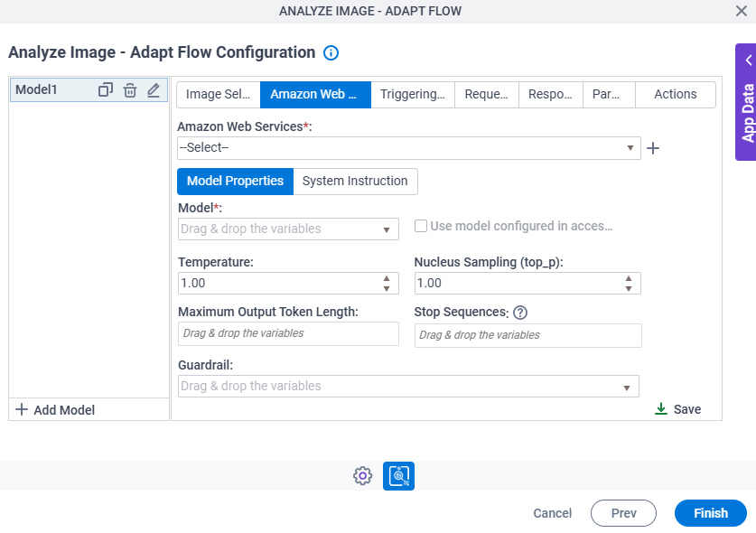Open the Model dropdown
This screenshot has width=756, height=533.
[288, 229]
